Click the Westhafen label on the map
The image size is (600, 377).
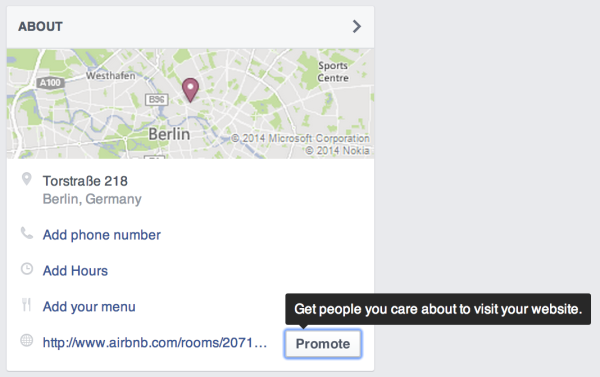pos(111,76)
